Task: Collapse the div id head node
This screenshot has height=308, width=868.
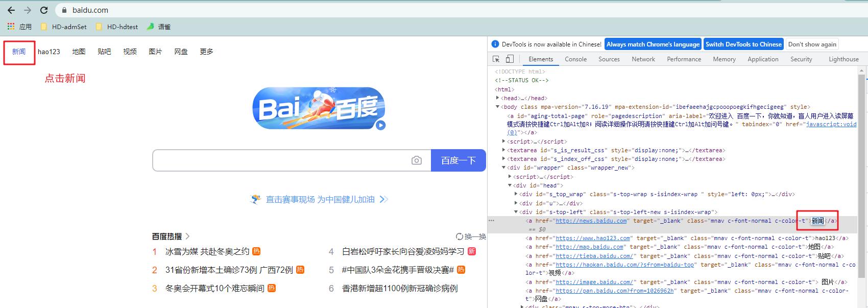Action: point(510,185)
